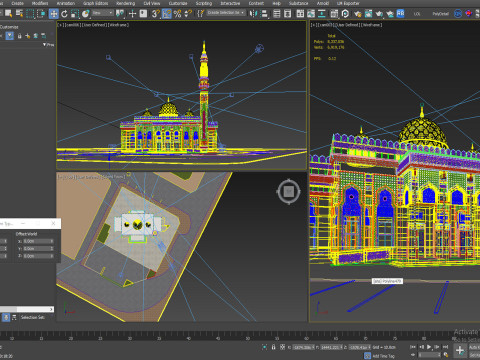Click the highlighted filter icon under Customize
Viewport: 480px width, 360px height.
click(10, 35)
